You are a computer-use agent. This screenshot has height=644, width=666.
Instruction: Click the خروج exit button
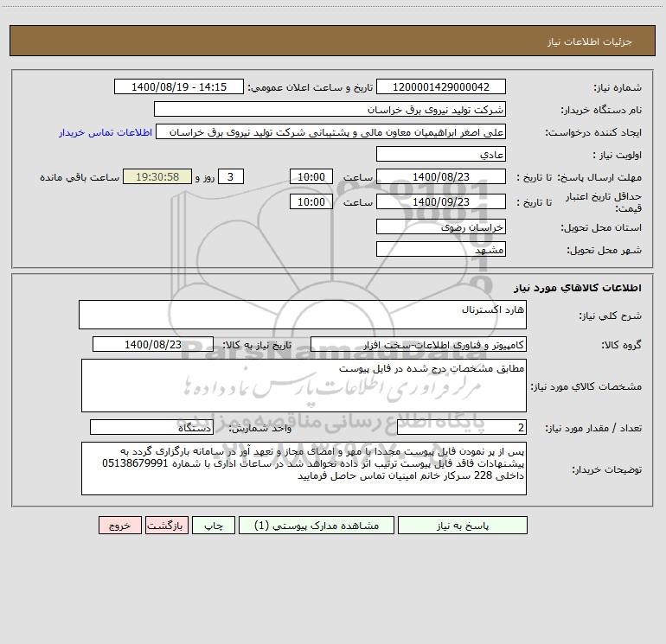click(x=119, y=525)
